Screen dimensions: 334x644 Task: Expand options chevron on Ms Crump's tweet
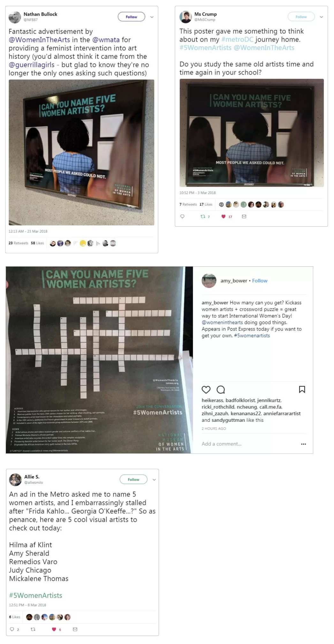[321, 17]
